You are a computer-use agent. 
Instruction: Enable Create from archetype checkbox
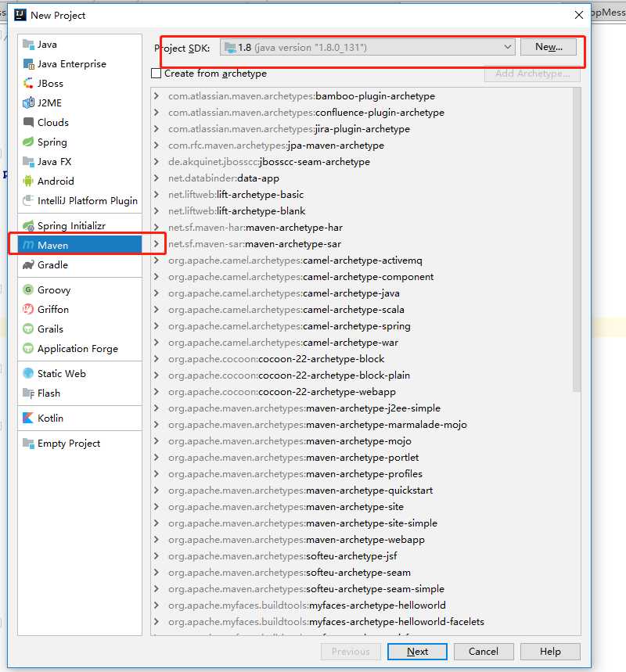(156, 74)
